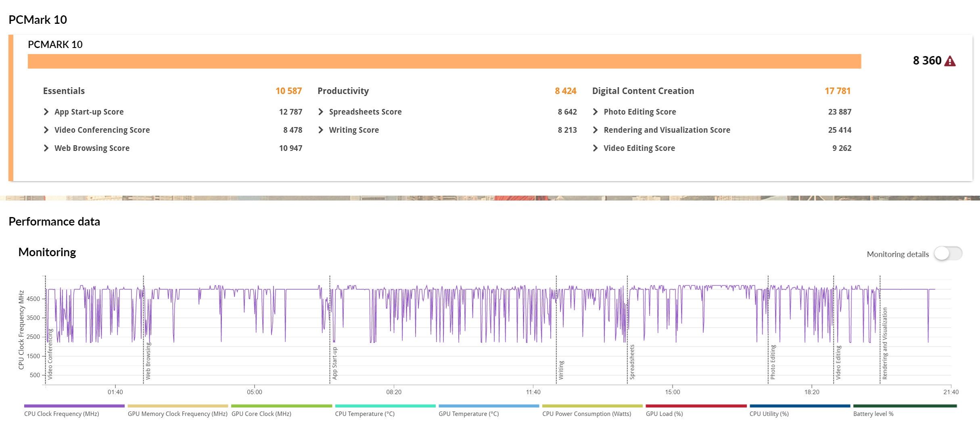Viewport: 980px width, 422px height.
Task: Click the Productivity score 8 424
Action: (566, 91)
